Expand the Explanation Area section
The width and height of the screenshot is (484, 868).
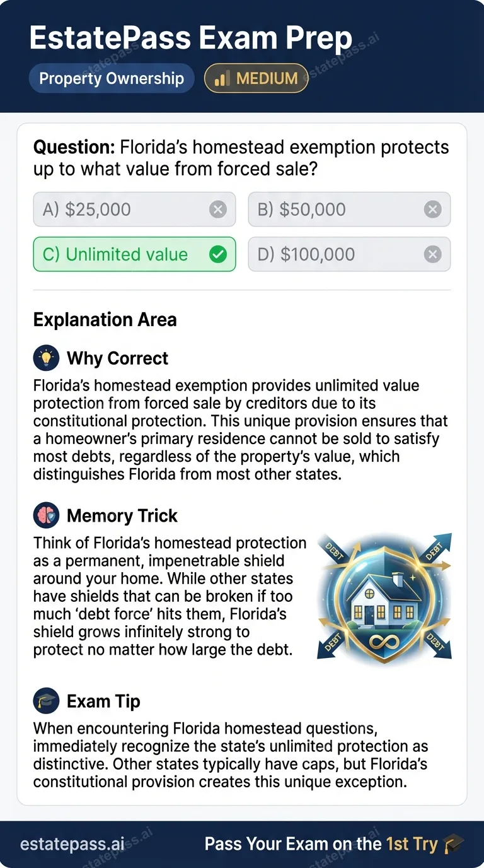(x=105, y=319)
